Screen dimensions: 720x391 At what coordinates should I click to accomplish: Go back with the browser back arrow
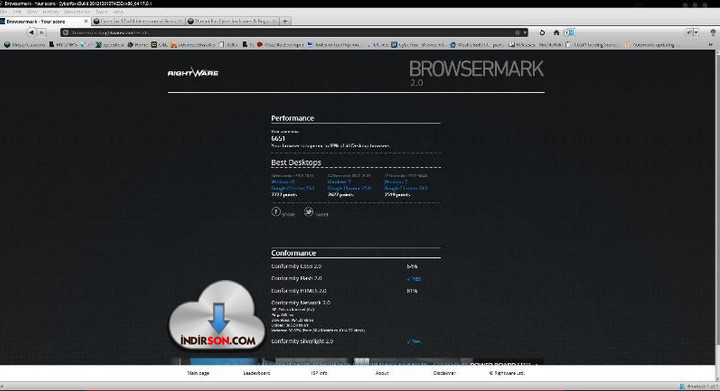pyautogui.click(x=31, y=33)
